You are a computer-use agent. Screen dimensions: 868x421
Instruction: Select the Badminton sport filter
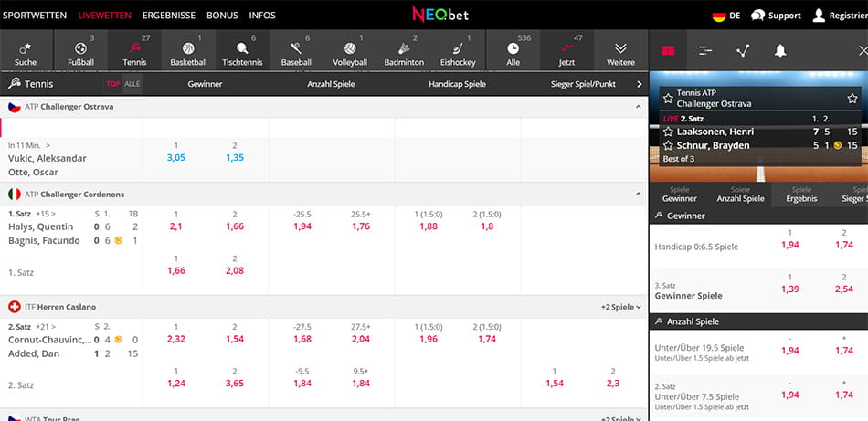(404, 50)
